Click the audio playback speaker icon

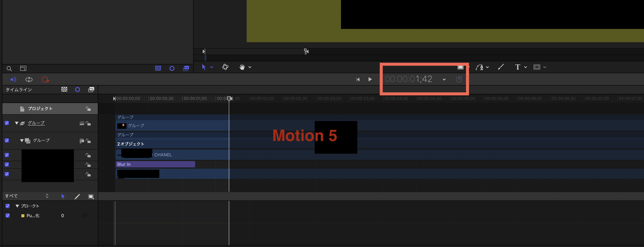pos(13,80)
